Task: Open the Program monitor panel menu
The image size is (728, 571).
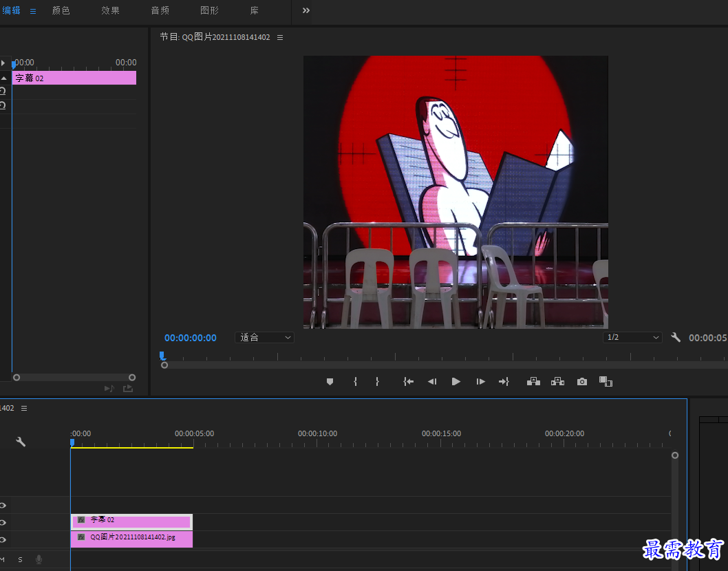Action: [280, 38]
